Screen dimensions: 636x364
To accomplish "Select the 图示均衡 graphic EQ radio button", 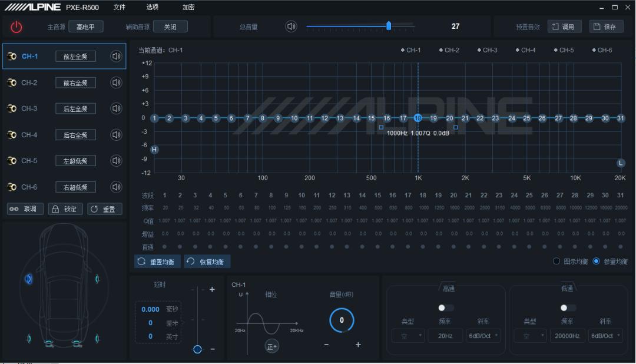I will tap(556, 262).
